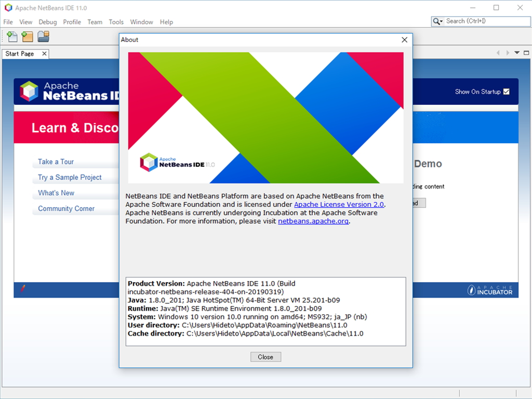Click the scroll-documents-right arrow in the tab strip
The width and height of the screenshot is (532, 399).
click(507, 52)
